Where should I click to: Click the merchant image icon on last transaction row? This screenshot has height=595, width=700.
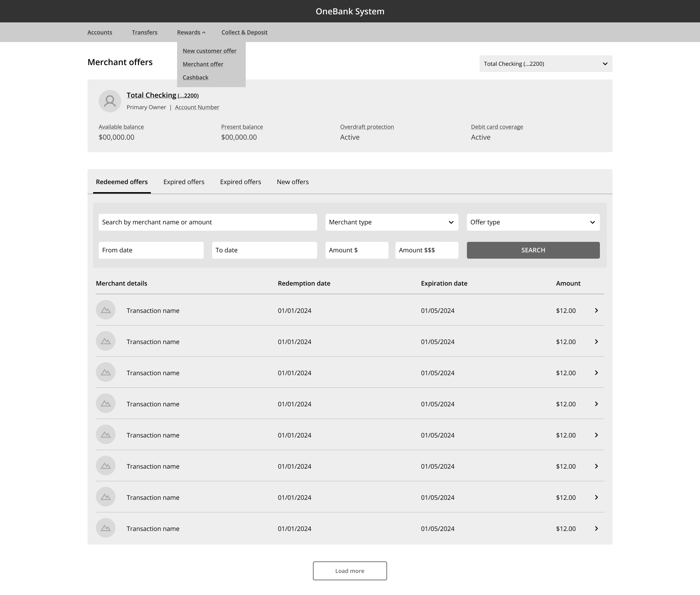105,528
